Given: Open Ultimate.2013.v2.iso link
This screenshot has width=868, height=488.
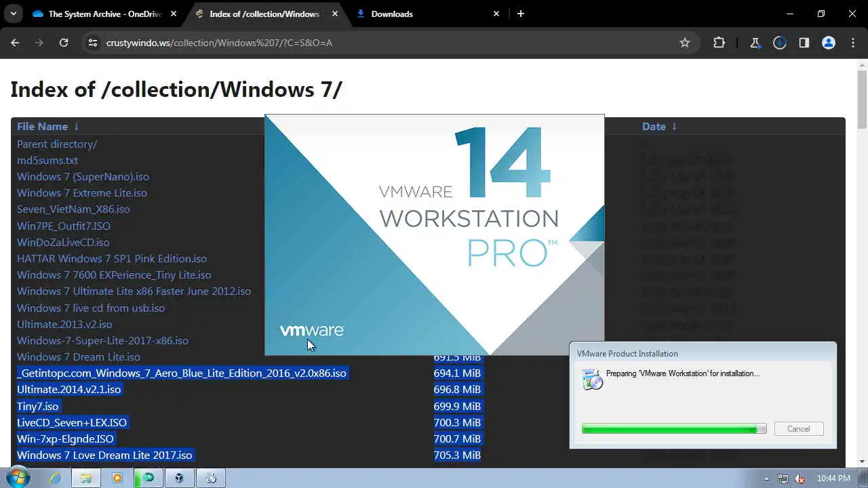Looking at the screenshot, I should [x=64, y=324].
